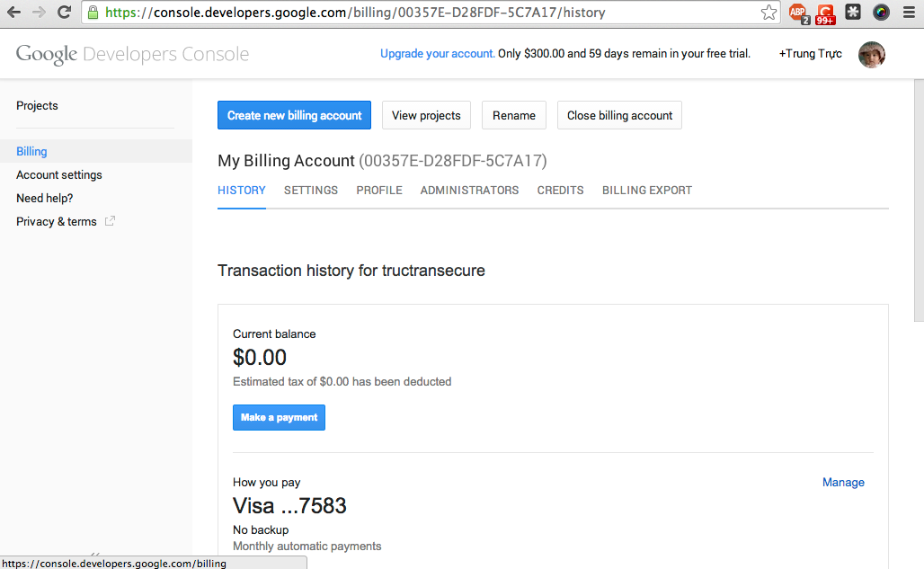
Task: Click the Manage payment method link
Action: coord(843,483)
